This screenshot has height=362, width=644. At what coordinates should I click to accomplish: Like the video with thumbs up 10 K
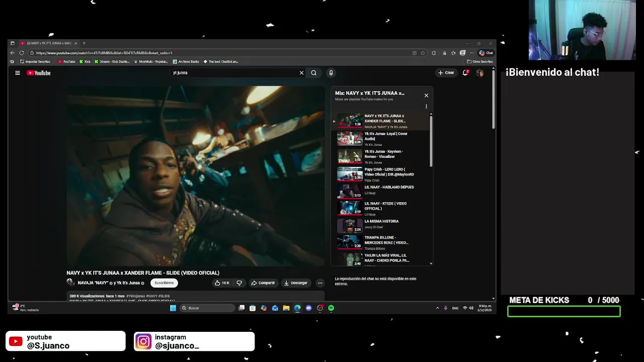click(x=222, y=283)
